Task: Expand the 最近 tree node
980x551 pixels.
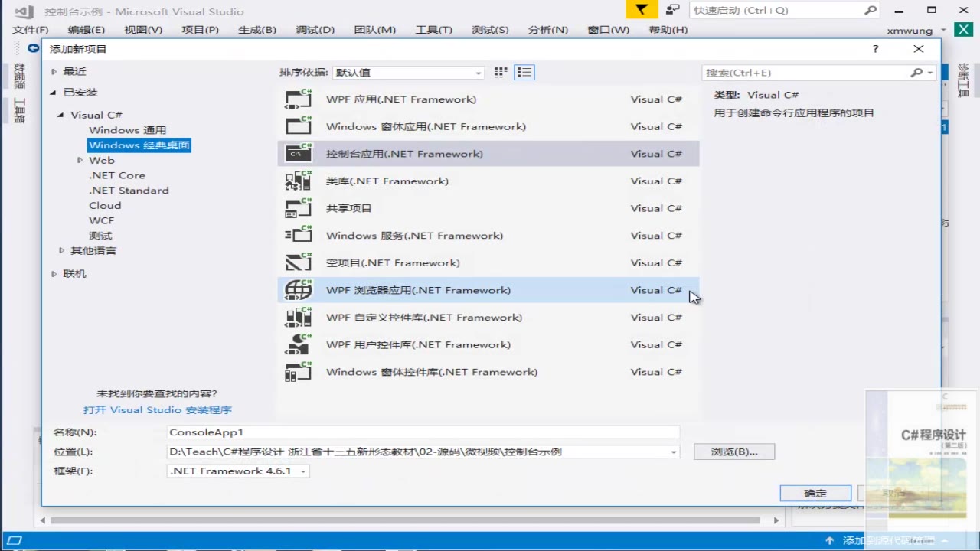Action: click(54, 71)
